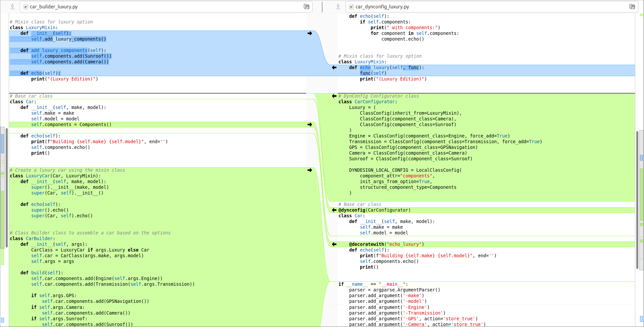644x327 pixels.
Task: Click 'for component in self.components:' line
Action: point(415,34)
